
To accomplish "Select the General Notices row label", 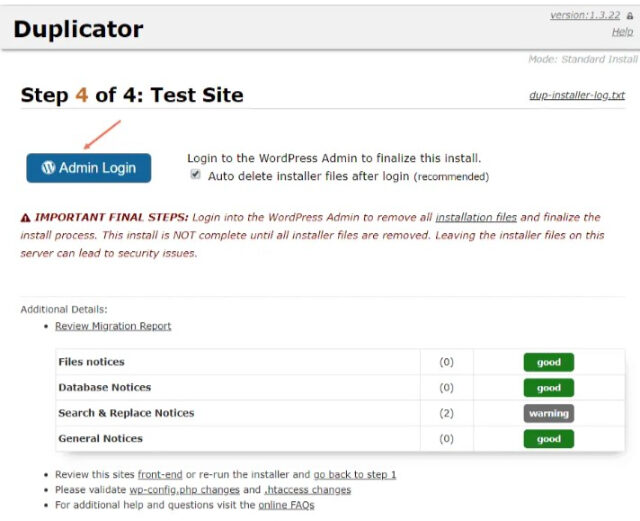I will click(100, 438).
